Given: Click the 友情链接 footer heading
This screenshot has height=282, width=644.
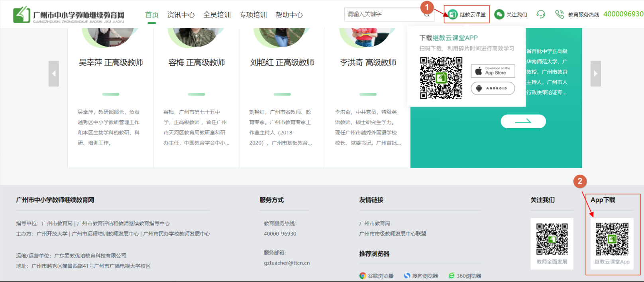Looking at the screenshot, I should tap(371, 200).
